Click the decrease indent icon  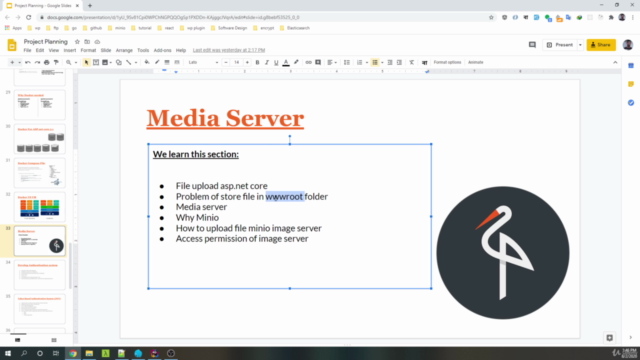(x=390, y=62)
